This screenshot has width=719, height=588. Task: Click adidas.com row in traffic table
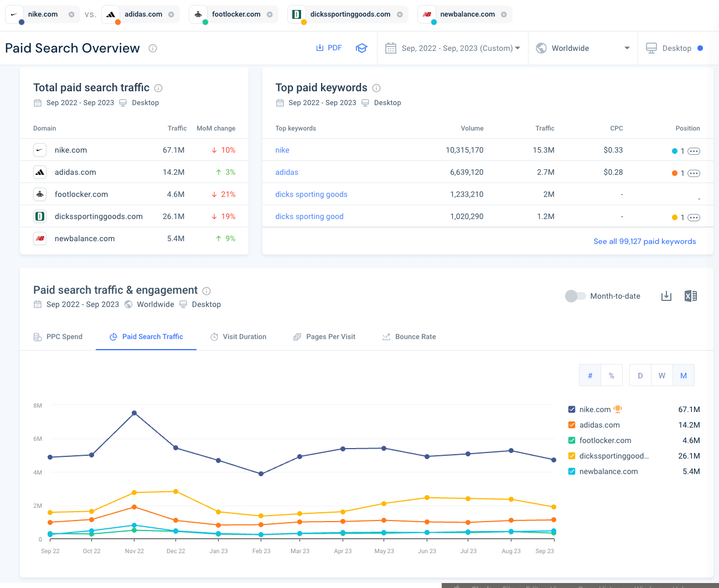tap(134, 172)
